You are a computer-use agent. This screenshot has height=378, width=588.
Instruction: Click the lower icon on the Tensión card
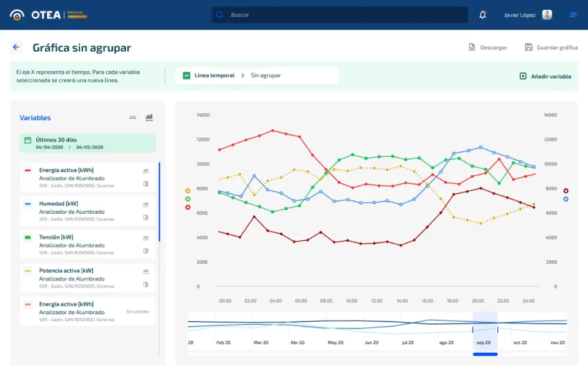pyautogui.click(x=146, y=250)
